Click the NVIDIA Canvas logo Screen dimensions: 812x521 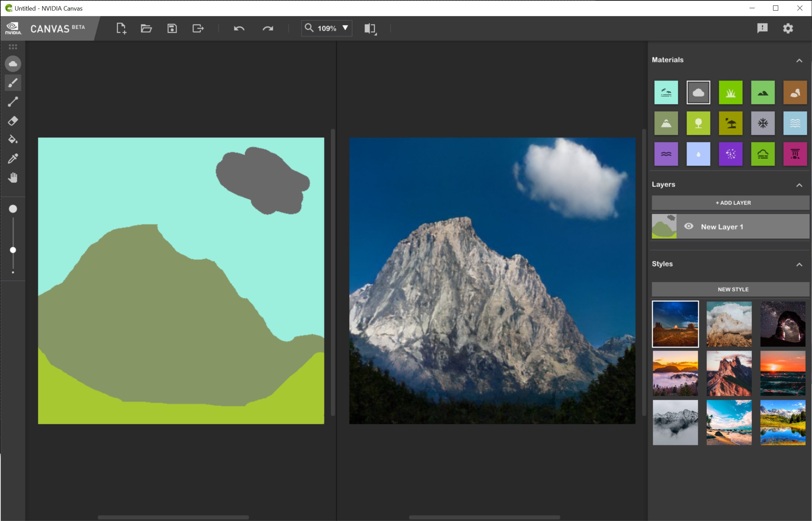click(x=13, y=29)
